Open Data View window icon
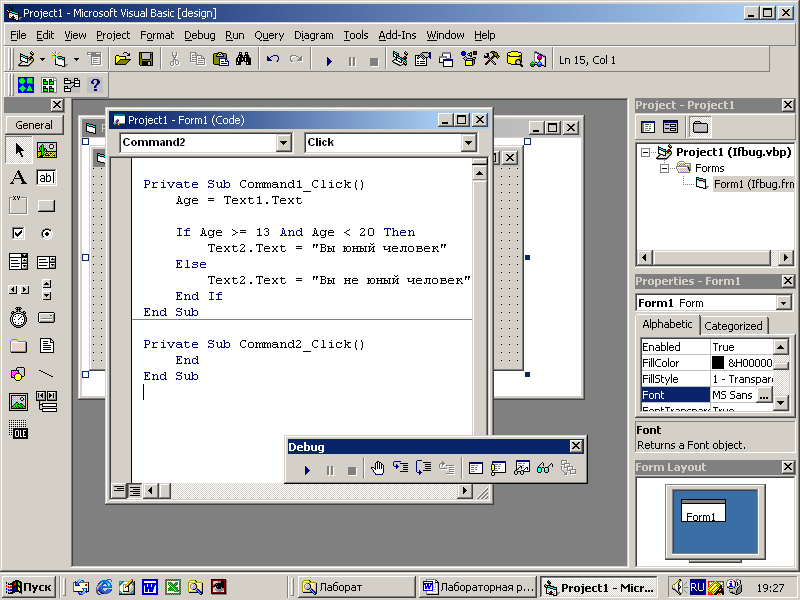 point(514,60)
